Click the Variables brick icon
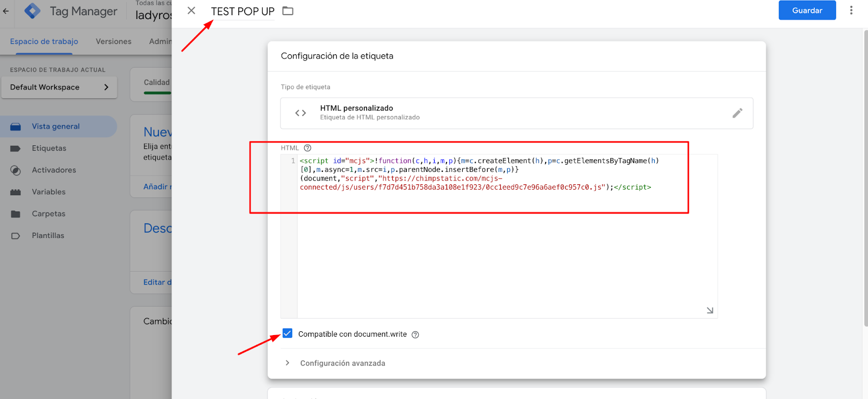This screenshot has width=868, height=399. pos(16,192)
